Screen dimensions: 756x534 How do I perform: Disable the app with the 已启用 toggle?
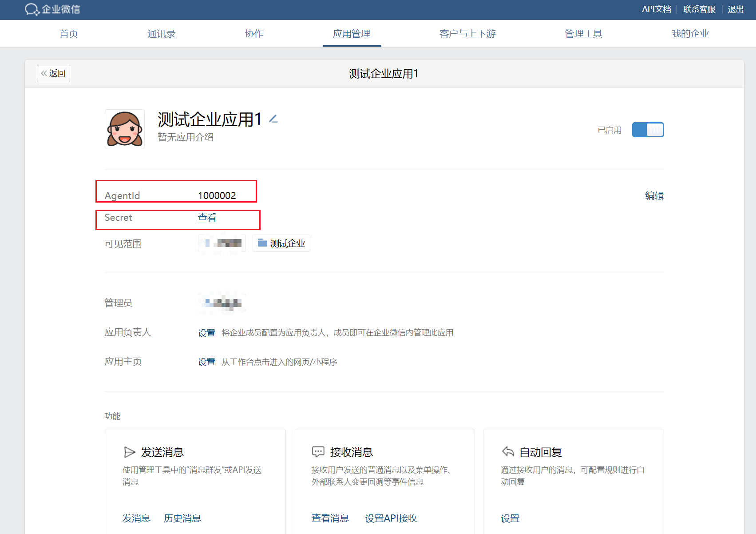click(648, 129)
